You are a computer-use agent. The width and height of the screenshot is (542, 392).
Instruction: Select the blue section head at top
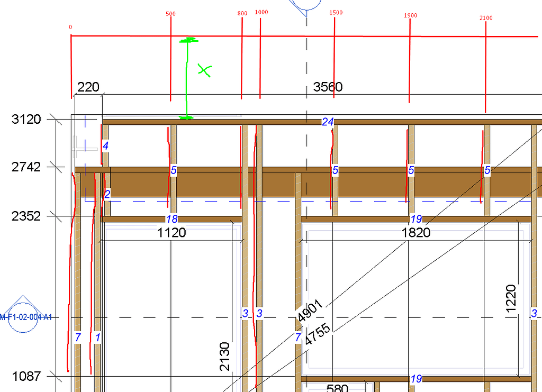(305, 6)
